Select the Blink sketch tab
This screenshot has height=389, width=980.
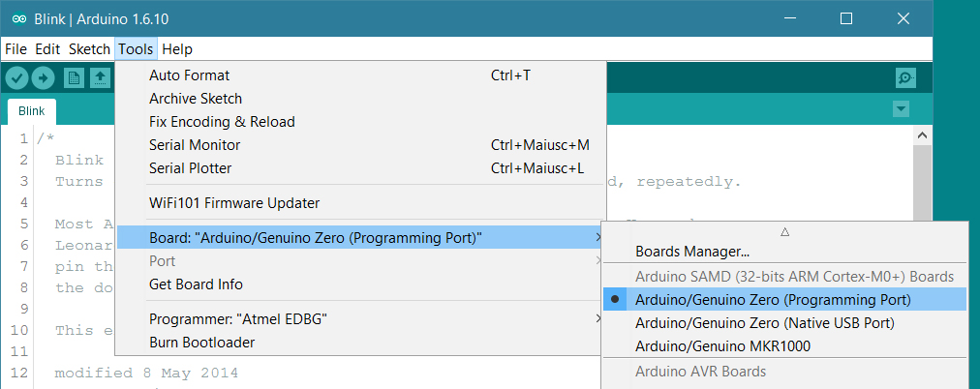(31, 112)
